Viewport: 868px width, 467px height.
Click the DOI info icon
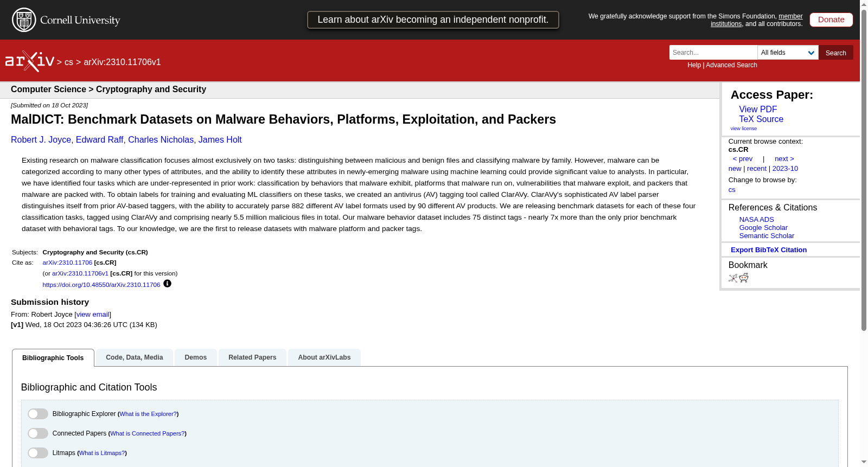tap(167, 284)
